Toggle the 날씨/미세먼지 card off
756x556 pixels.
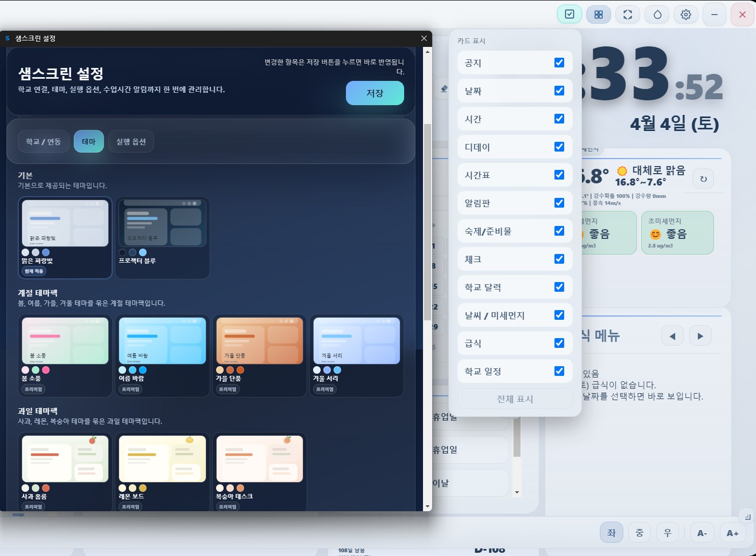point(559,315)
